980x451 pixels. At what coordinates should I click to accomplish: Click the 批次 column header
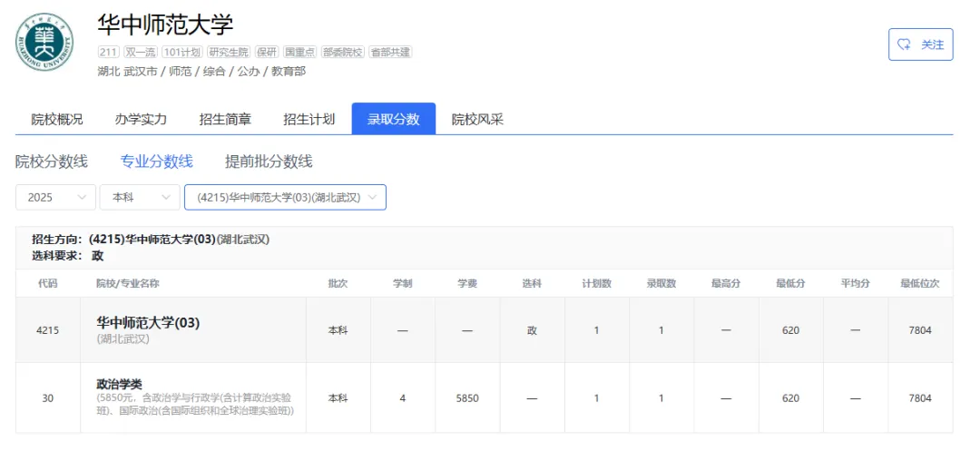[x=338, y=284]
